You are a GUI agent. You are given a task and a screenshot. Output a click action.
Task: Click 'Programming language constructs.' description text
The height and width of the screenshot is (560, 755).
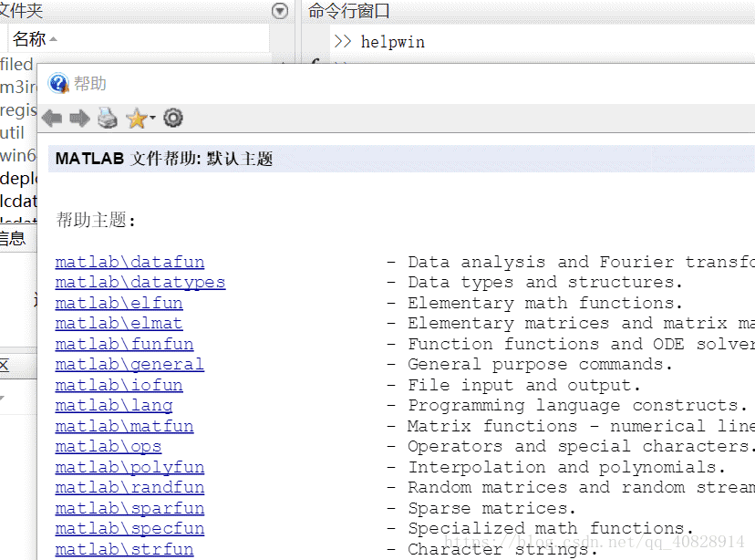click(x=577, y=406)
